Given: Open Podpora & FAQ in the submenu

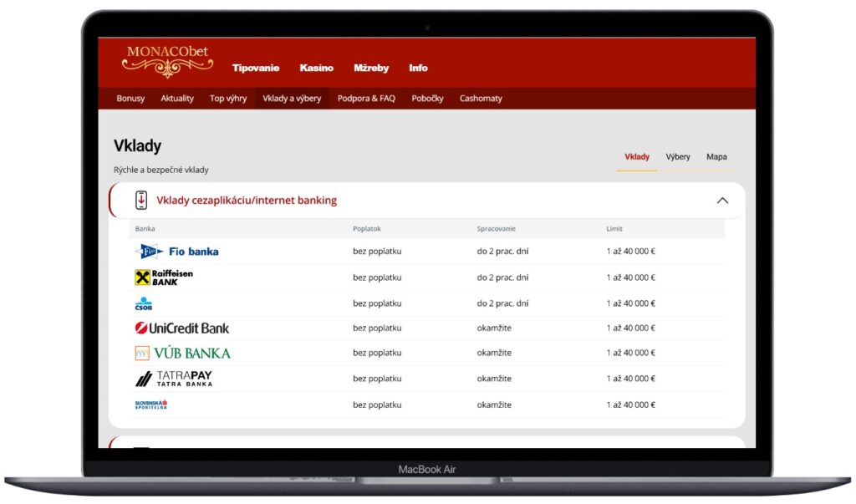Looking at the screenshot, I should 366,99.
